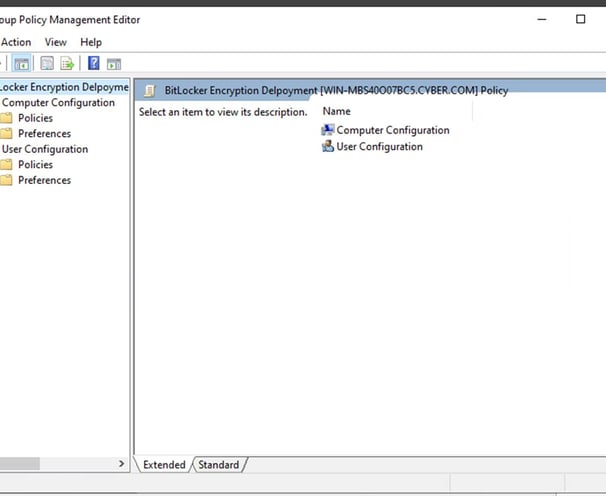Select Policies under Computer Configuration in tree
Viewport: 606px width, 496px height.
click(x=35, y=118)
